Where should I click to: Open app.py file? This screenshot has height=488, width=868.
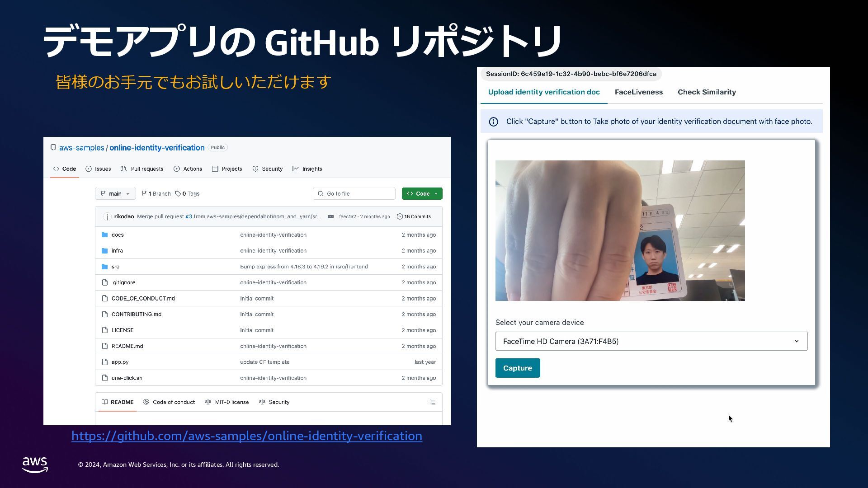pos(120,362)
